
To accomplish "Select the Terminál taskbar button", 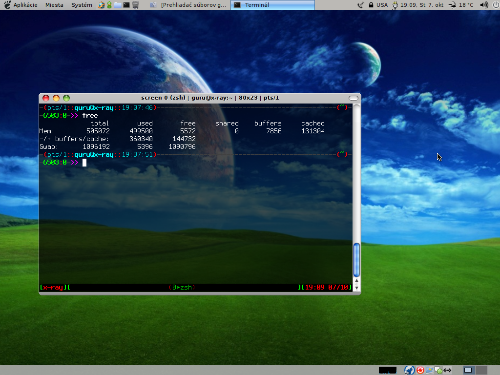I will (272, 5).
